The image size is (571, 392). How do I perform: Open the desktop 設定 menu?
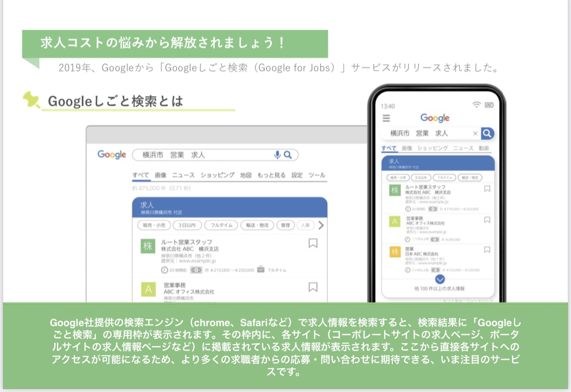tap(297, 175)
